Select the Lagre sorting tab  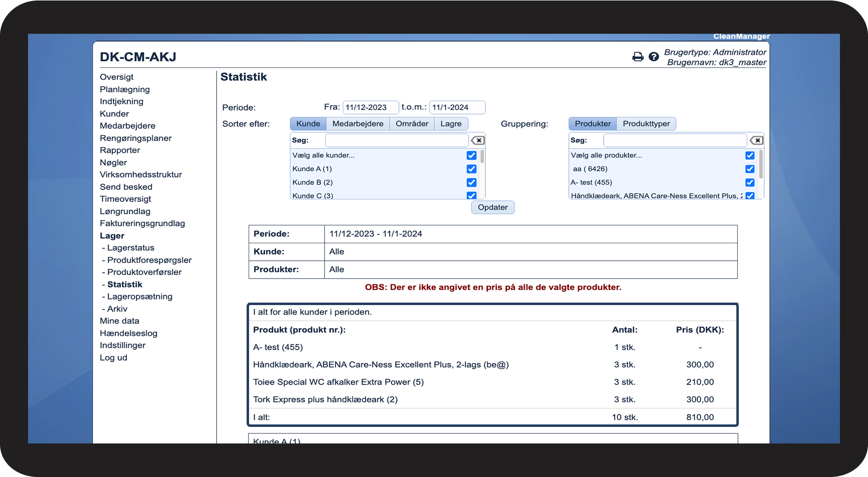click(451, 124)
